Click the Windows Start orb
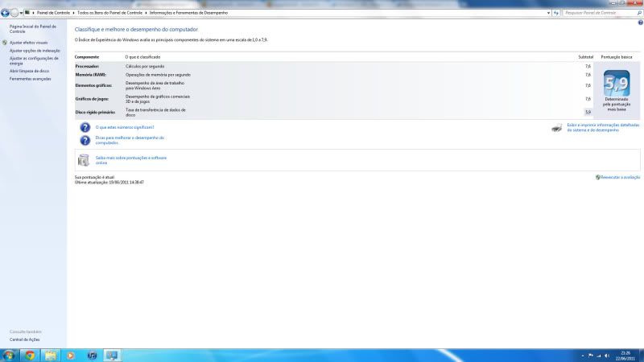This screenshot has width=644, height=362. coord(9,355)
